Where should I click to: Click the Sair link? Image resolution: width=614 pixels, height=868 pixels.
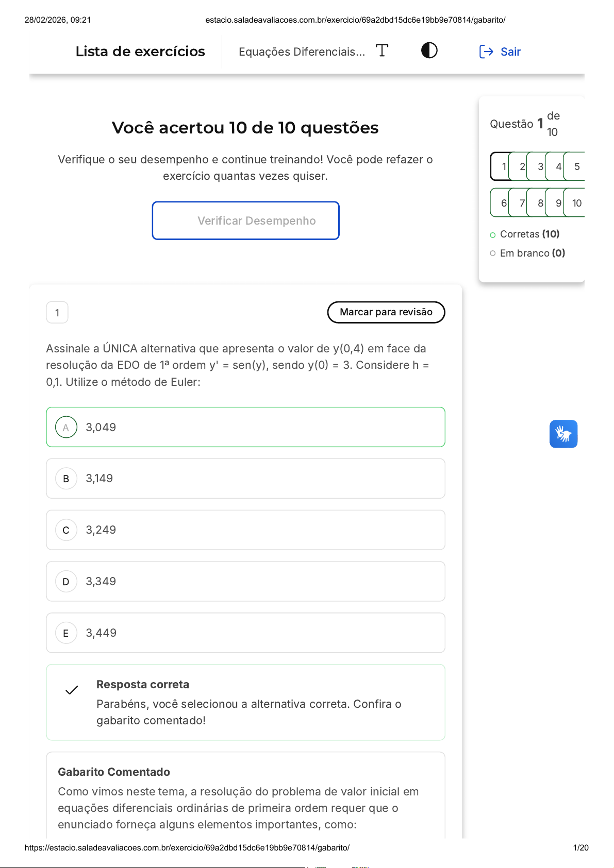point(510,52)
